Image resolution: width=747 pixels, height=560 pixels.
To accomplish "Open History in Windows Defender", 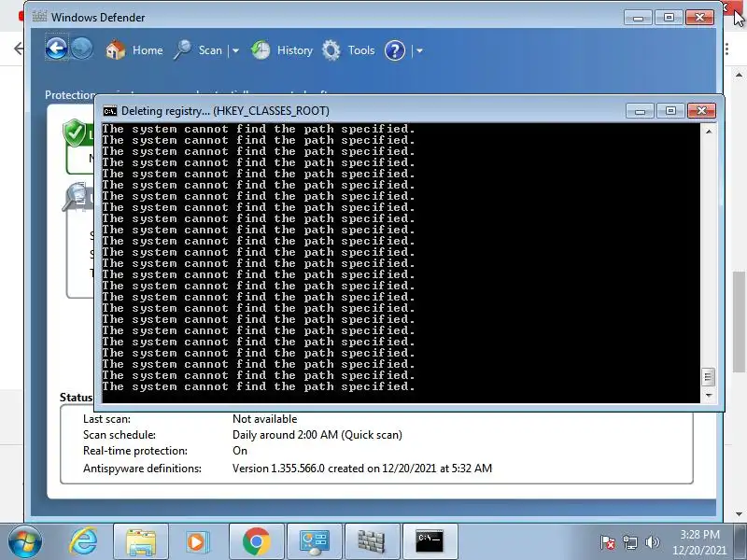I will point(295,50).
